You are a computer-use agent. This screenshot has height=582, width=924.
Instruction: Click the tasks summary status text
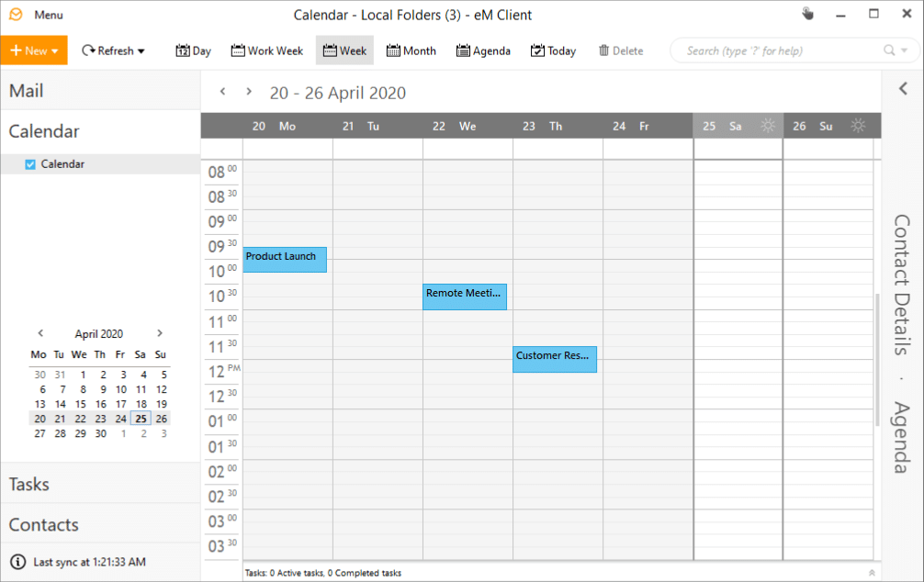[x=323, y=573]
